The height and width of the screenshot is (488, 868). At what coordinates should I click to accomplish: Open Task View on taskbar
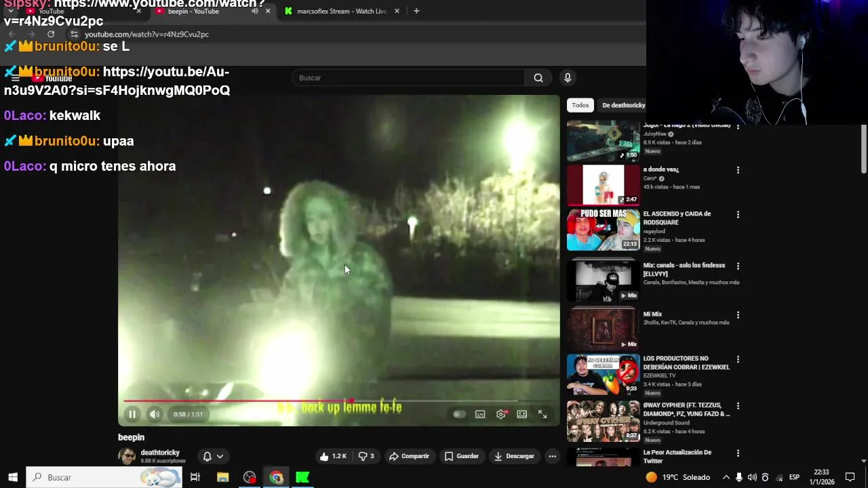point(195,477)
